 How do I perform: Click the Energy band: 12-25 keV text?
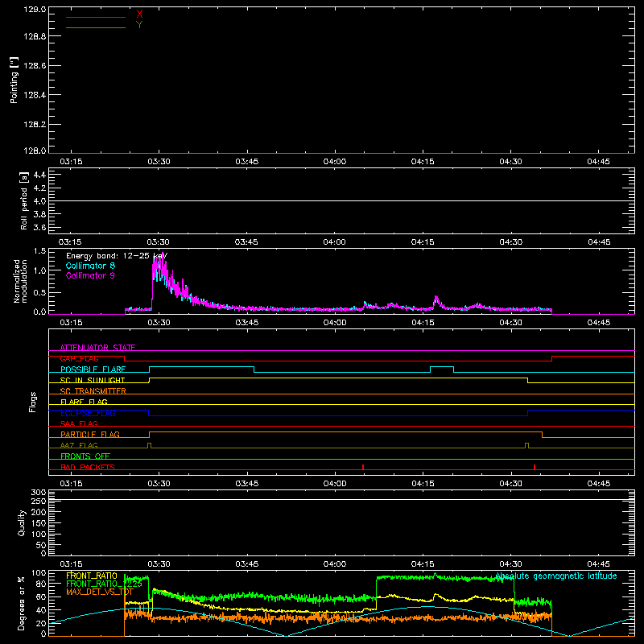pos(117,256)
